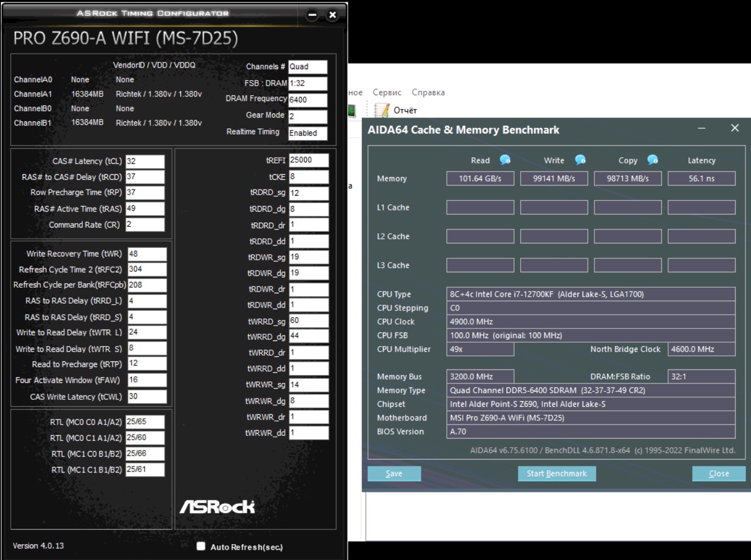Screen dimensions: 751x560
Task: Click the FSB : DRAM ratio field
Action: click(307, 83)
